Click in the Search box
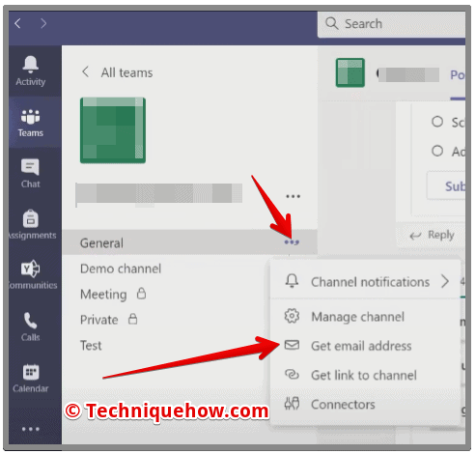Viewport: 476px width, 454px height. coord(391,24)
